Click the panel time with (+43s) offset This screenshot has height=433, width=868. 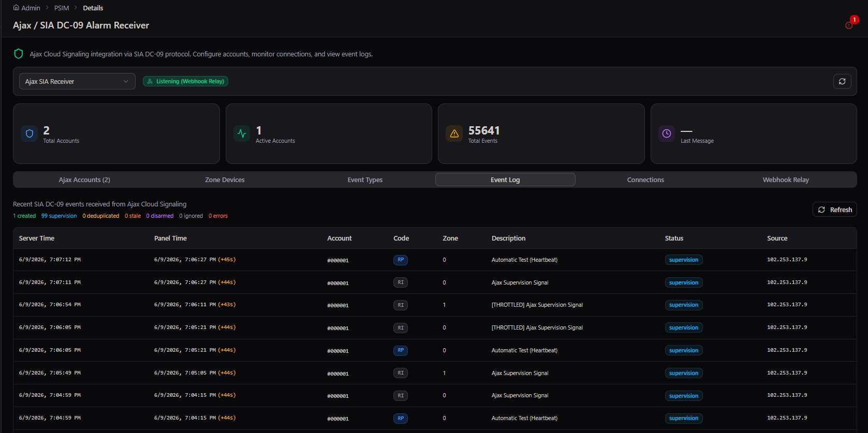195,305
